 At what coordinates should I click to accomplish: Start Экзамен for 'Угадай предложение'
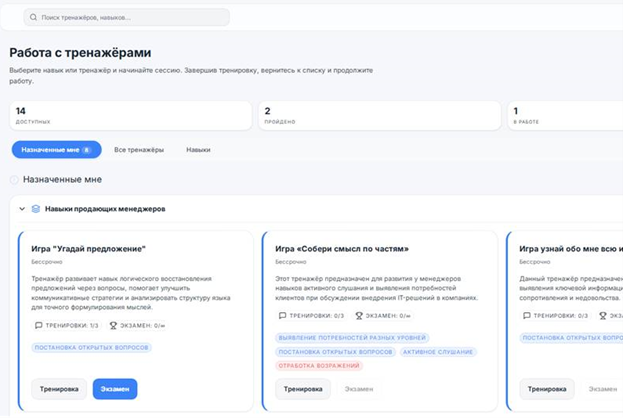click(x=115, y=389)
